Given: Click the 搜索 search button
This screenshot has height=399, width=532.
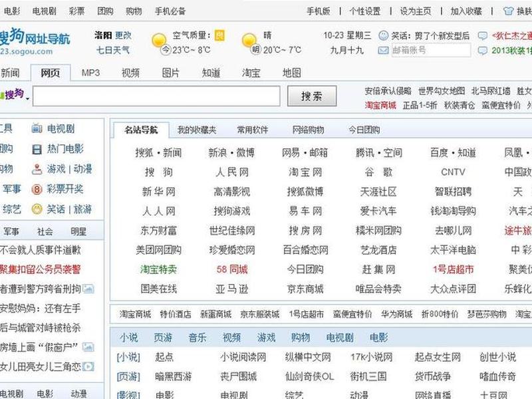Looking at the screenshot, I should (312, 96).
